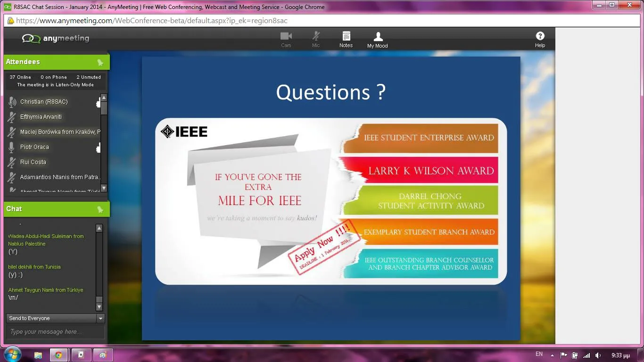Open the Paint taskbar icon
Viewport: 644px width, 362px height.
103,355
